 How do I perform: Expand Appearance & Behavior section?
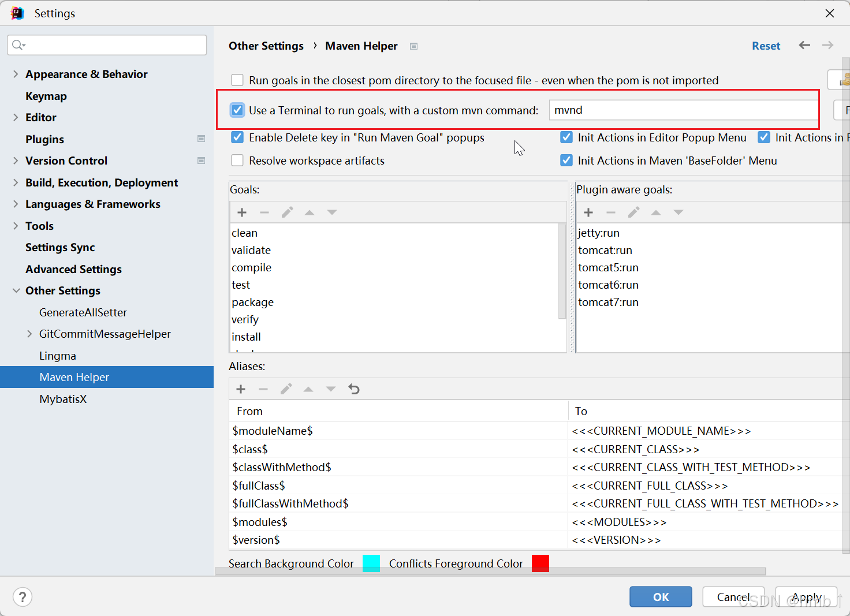(x=16, y=74)
